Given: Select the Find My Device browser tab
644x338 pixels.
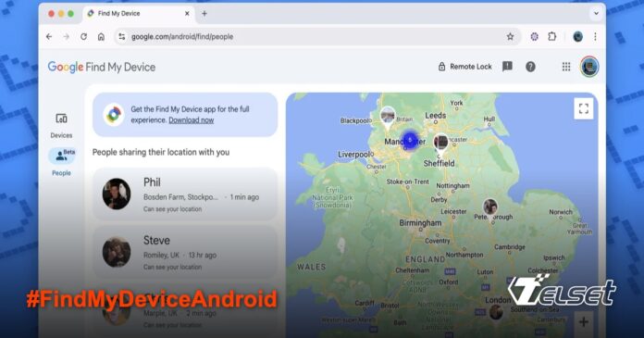Looking at the screenshot, I should [x=138, y=14].
